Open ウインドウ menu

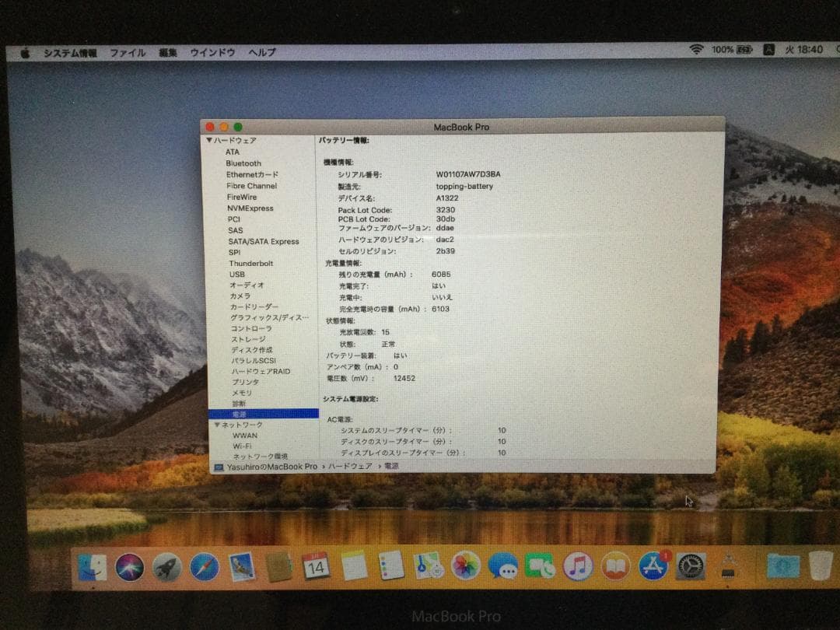(212, 53)
